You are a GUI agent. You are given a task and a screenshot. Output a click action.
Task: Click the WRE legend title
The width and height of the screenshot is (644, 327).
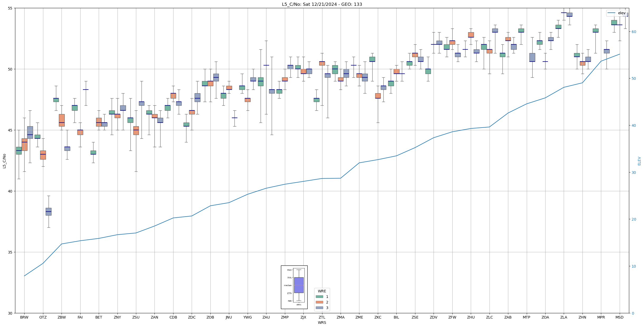coord(322,291)
